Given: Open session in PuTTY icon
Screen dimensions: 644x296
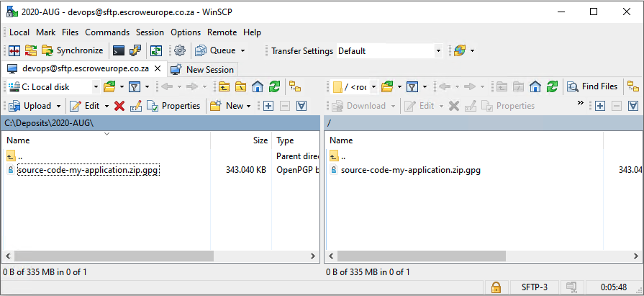Looking at the screenshot, I should tap(135, 50).
